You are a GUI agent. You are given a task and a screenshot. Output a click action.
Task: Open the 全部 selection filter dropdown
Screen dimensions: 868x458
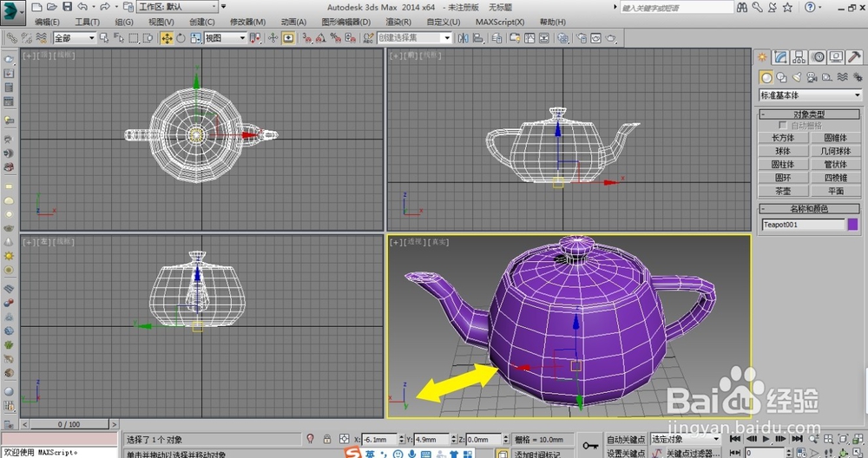(x=74, y=38)
